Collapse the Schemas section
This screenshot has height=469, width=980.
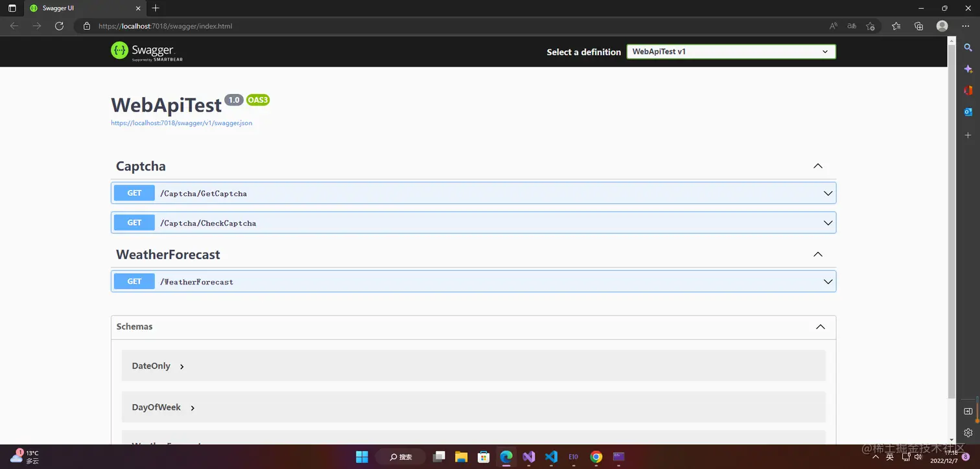pos(821,327)
